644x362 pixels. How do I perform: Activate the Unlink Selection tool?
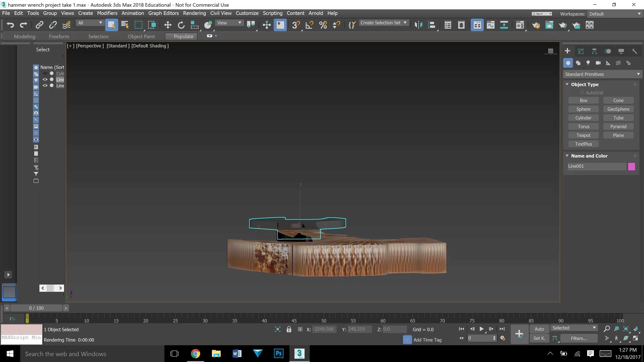tap(53, 25)
